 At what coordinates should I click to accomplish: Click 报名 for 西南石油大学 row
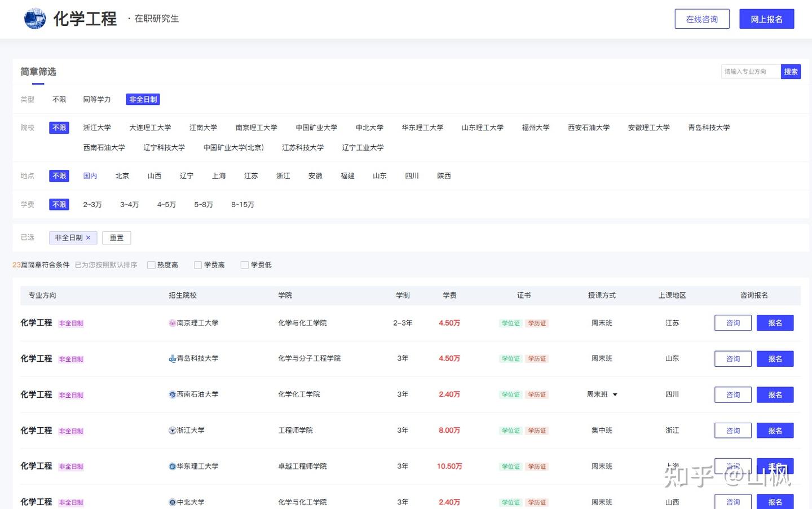(x=775, y=394)
